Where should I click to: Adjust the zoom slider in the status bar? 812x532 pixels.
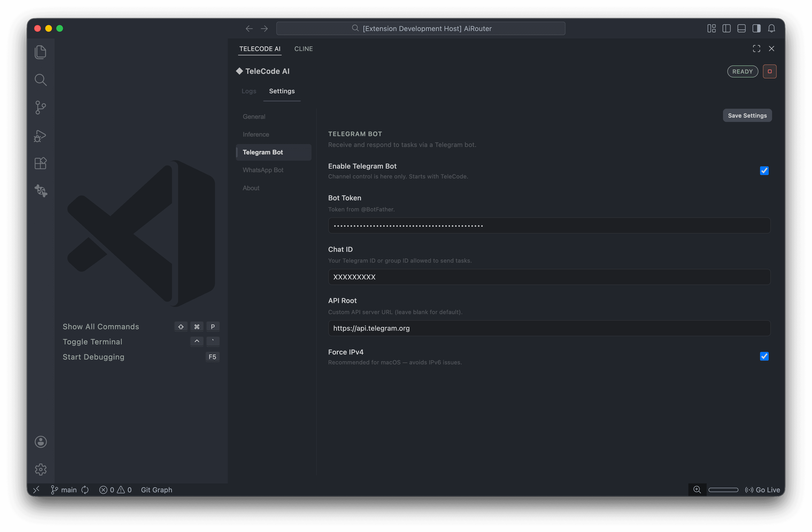coord(723,490)
